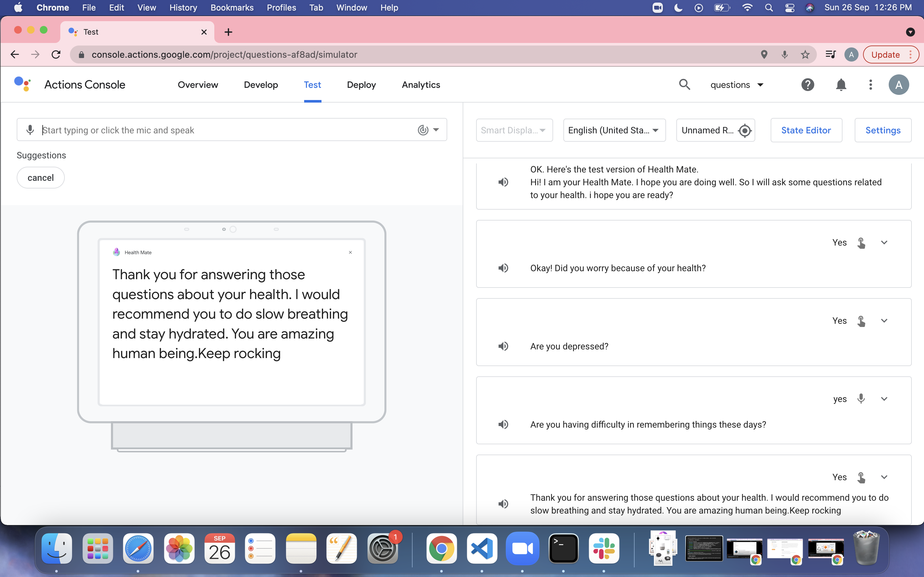
Task: Click the microphone icon in input box
Action: 30,130
